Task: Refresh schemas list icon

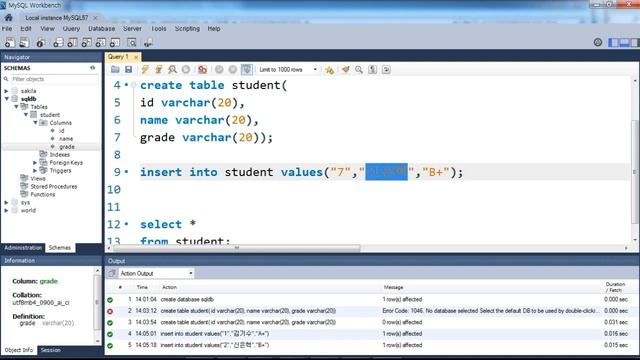Action: coord(93,68)
